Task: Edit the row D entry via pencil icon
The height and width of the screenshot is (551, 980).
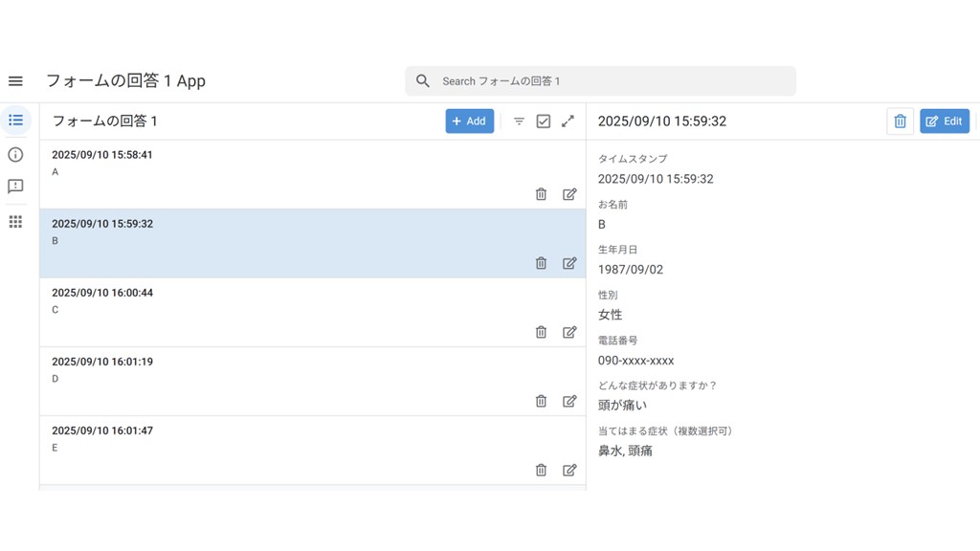Action: [x=569, y=401]
